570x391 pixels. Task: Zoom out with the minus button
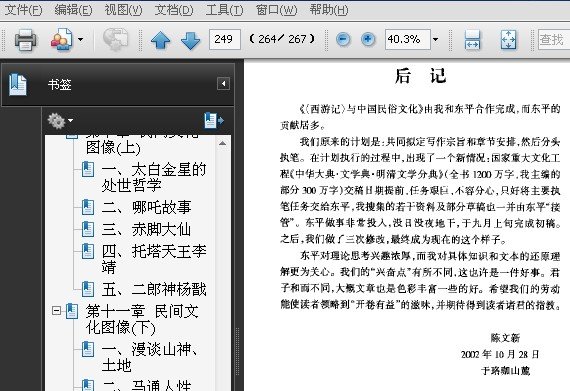click(x=343, y=39)
